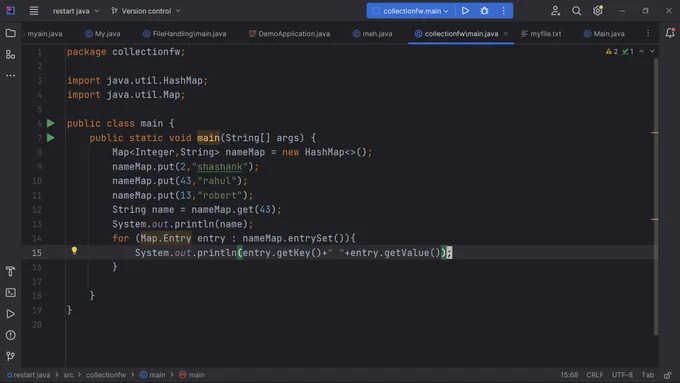Click the quick-fix light bulb

74,251
